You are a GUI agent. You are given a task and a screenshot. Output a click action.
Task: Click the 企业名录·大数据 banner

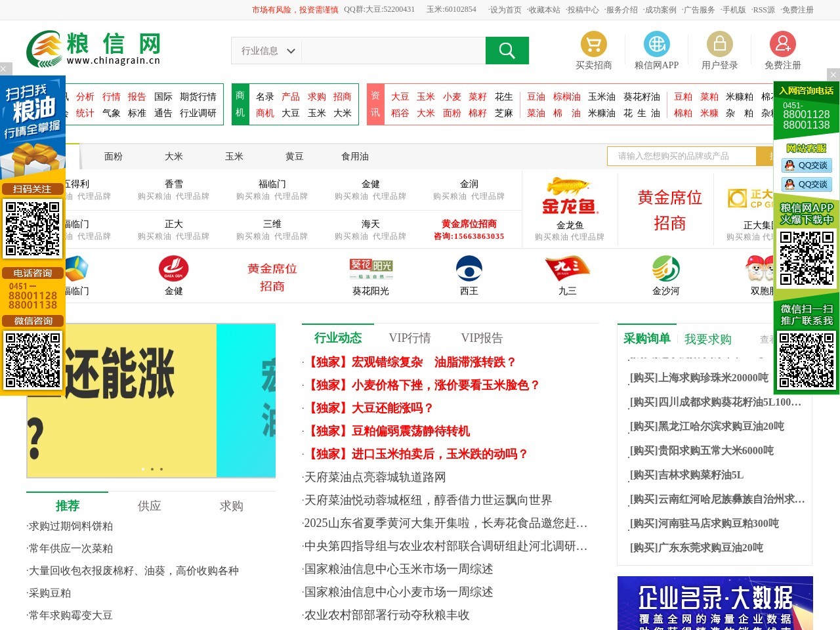point(715,603)
